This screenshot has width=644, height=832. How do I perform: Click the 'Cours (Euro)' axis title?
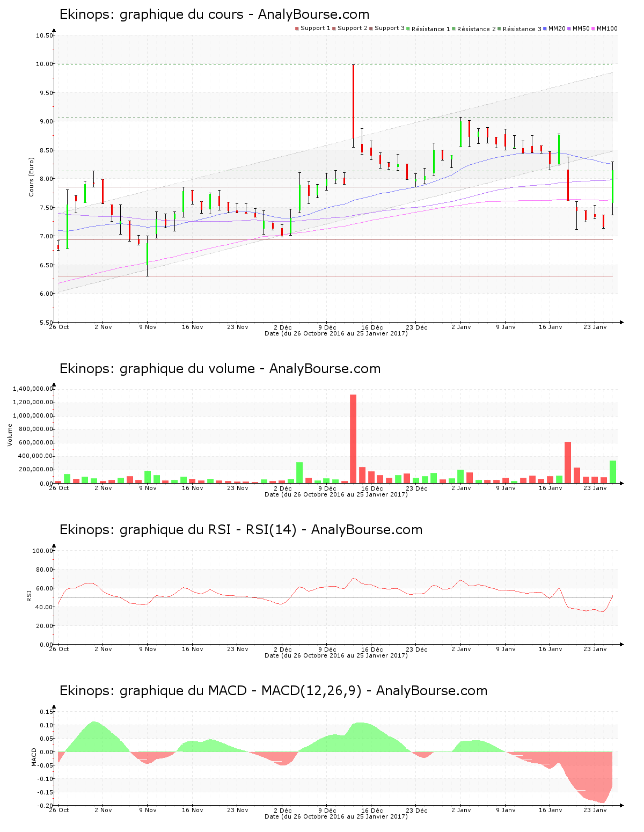click(31, 177)
